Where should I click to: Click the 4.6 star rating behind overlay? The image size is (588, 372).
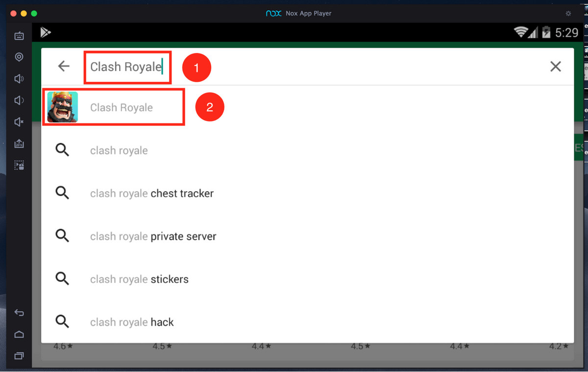[x=63, y=347]
